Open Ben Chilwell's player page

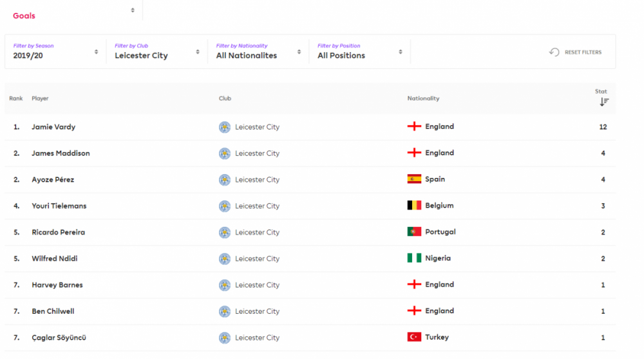53,311
